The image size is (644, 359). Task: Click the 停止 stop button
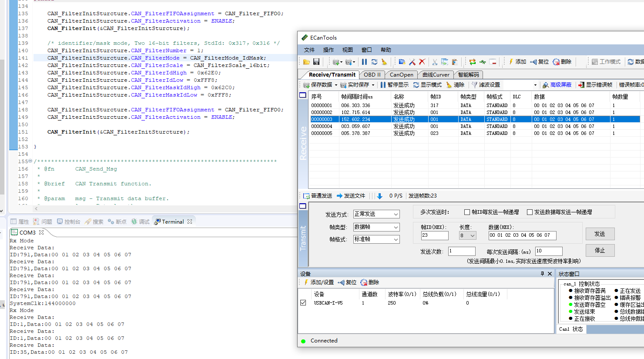pos(600,251)
